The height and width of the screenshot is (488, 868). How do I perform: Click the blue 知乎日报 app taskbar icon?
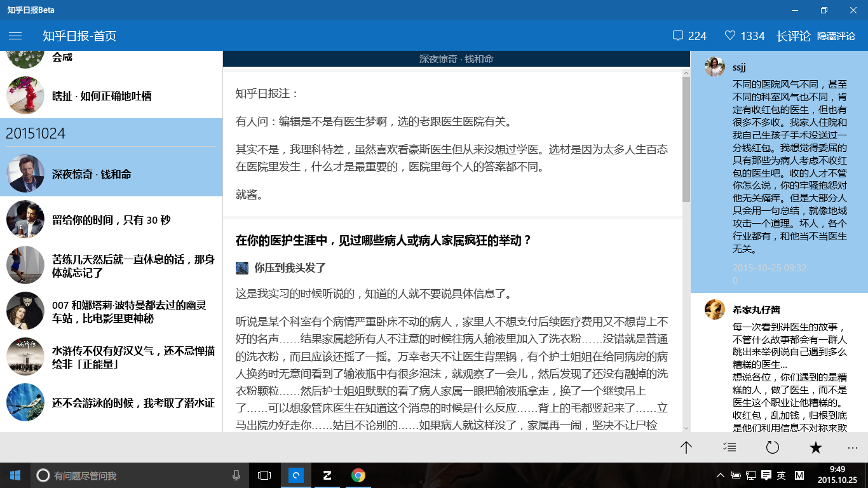(296, 475)
